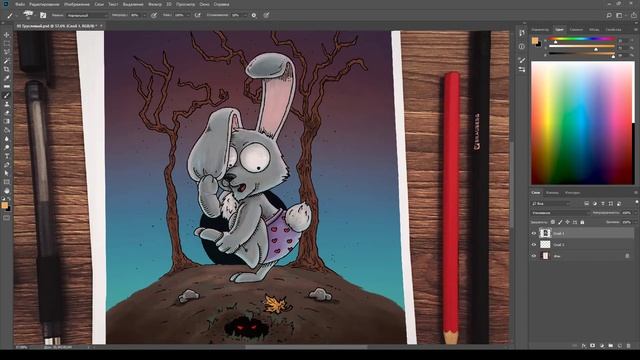
Task: Open the Окно menu
Action: (x=204, y=4)
